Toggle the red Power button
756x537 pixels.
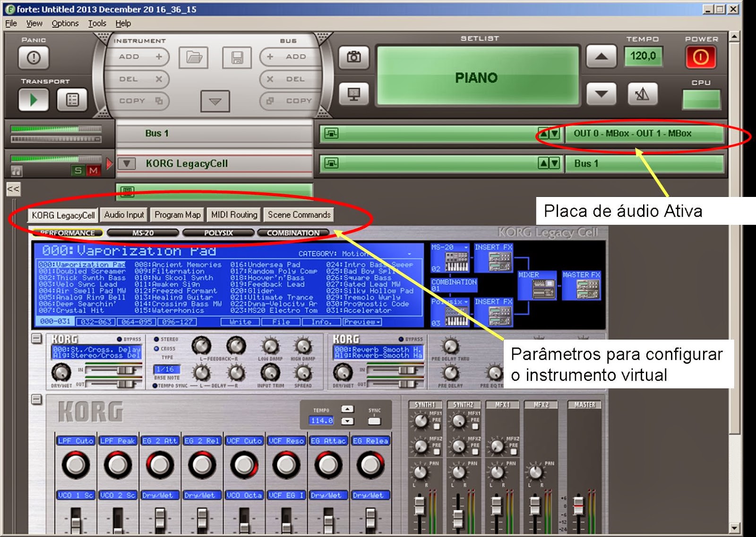(x=701, y=57)
